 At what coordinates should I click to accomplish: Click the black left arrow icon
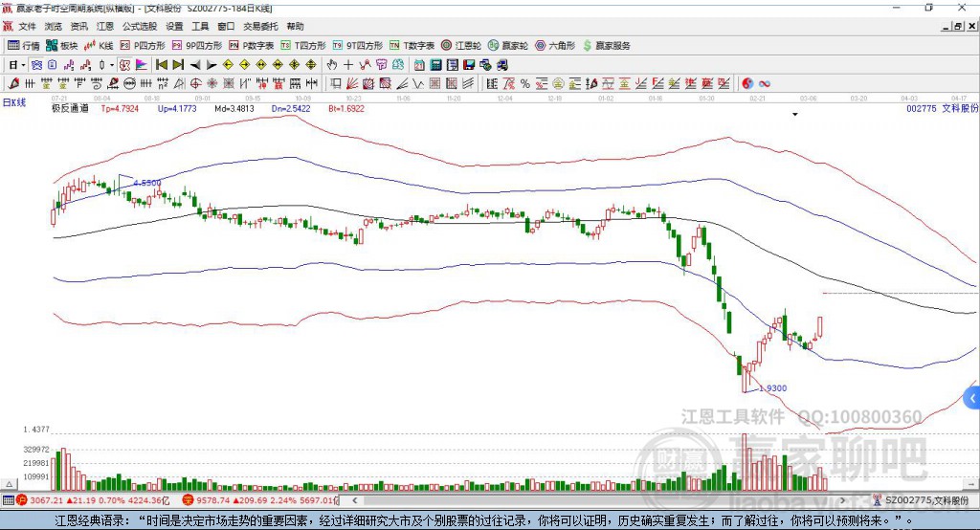195,65
